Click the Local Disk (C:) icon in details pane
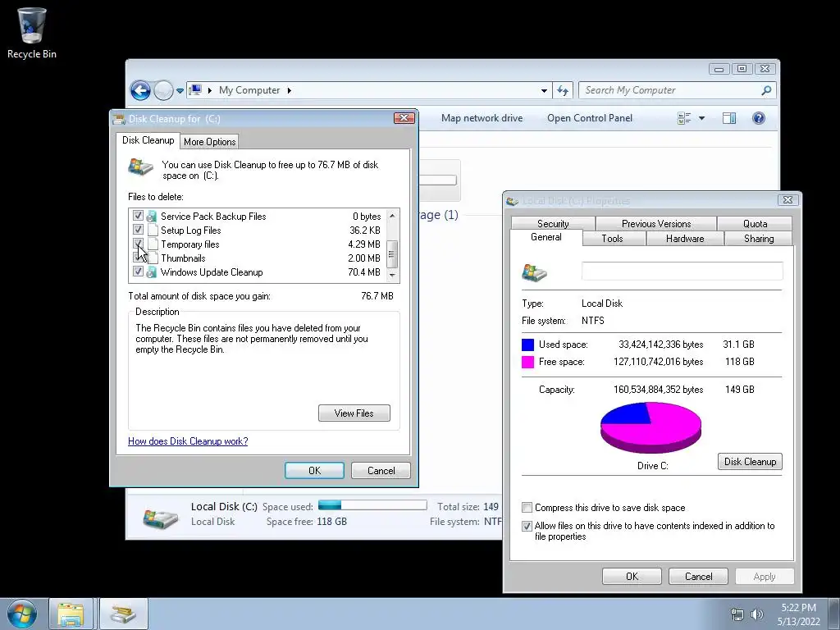Image resolution: width=840 pixels, height=630 pixels. [160, 518]
